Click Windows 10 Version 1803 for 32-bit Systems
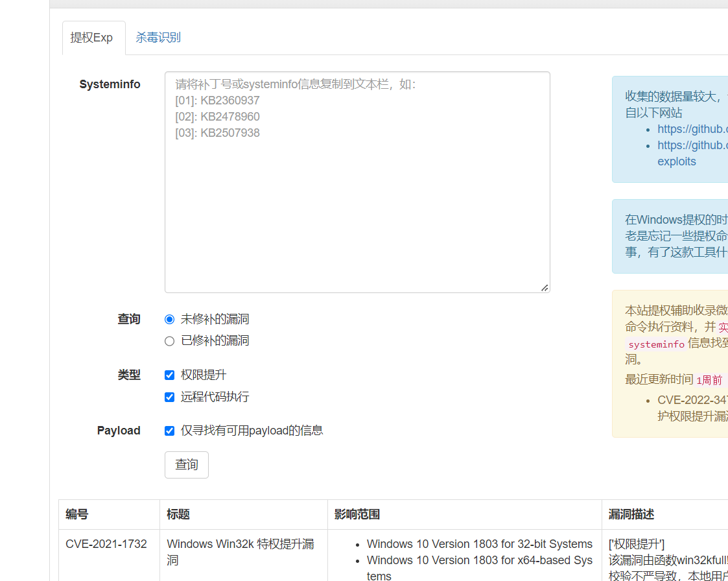Screen dimensions: 728x581 pyautogui.click(x=480, y=544)
